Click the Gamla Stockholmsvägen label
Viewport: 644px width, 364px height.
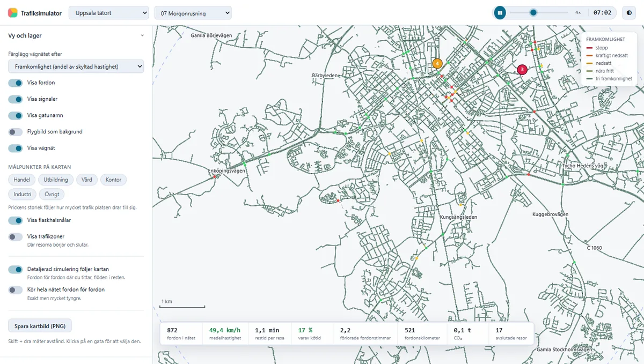click(x=565, y=350)
